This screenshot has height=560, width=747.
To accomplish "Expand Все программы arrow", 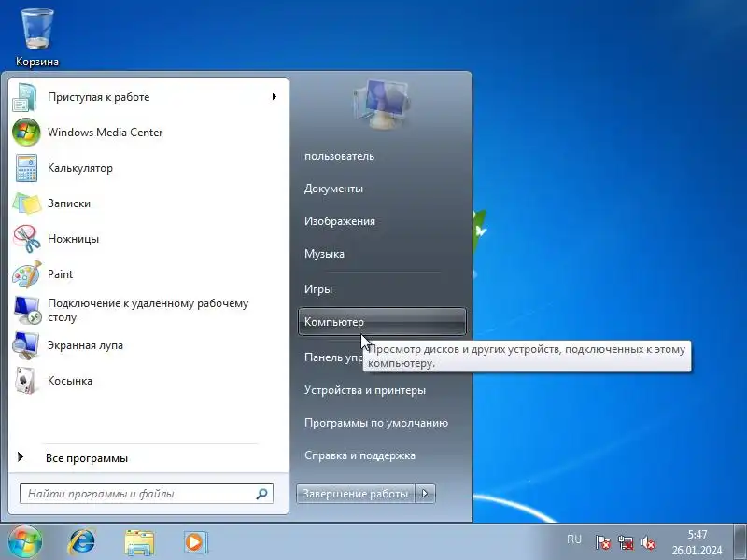I will (20, 457).
